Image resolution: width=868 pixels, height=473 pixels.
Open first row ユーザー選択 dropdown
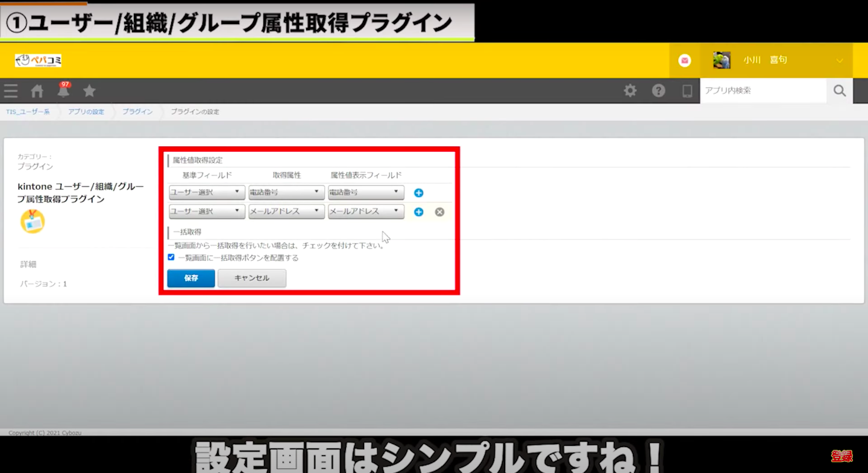tap(207, 193)
